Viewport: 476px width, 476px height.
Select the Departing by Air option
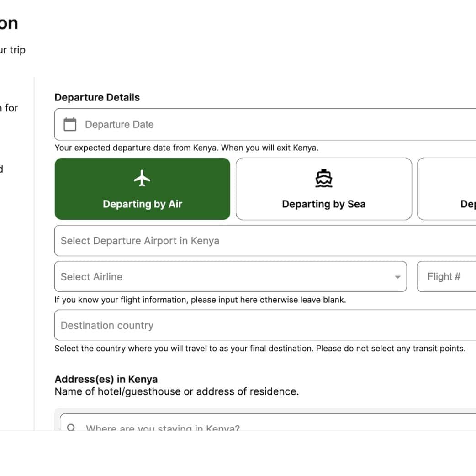142,189
